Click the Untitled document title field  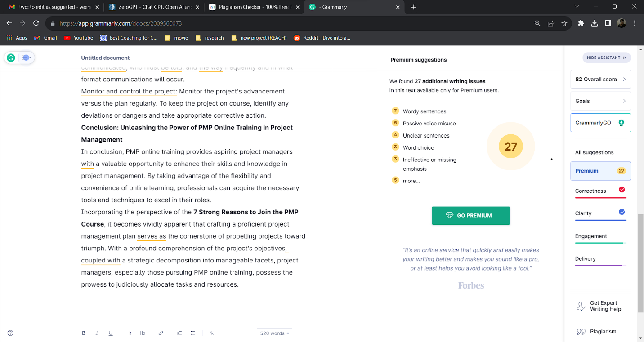(x=105, y=58)
